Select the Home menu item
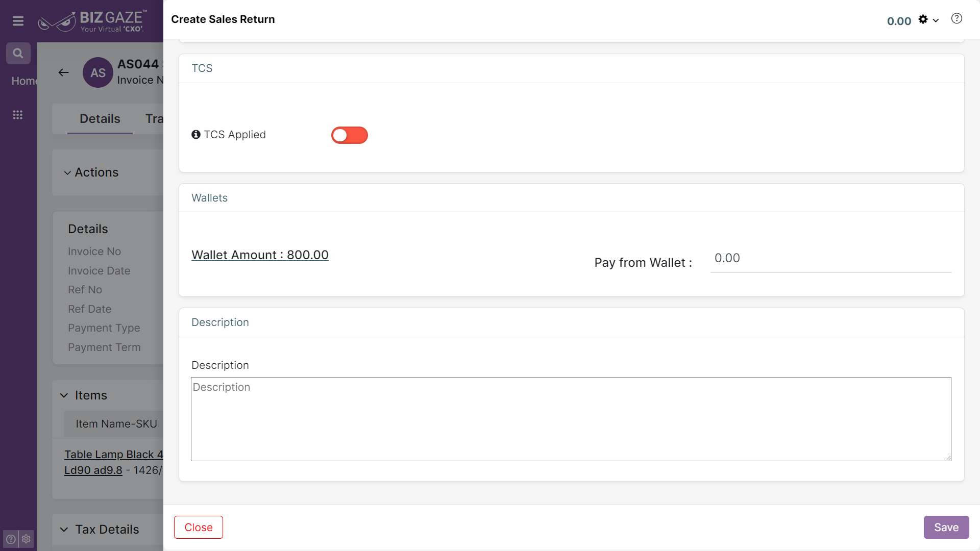This screenshot has width=980, height=551. click(24, 81)
